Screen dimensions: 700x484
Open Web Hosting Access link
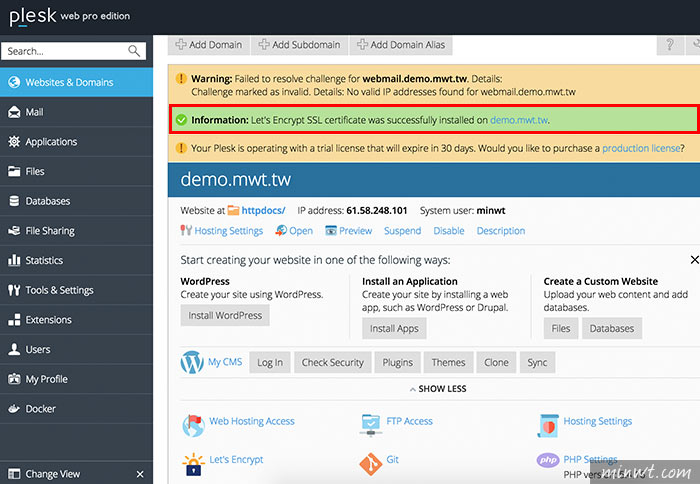pyautogui.click(x=252, y=421)
